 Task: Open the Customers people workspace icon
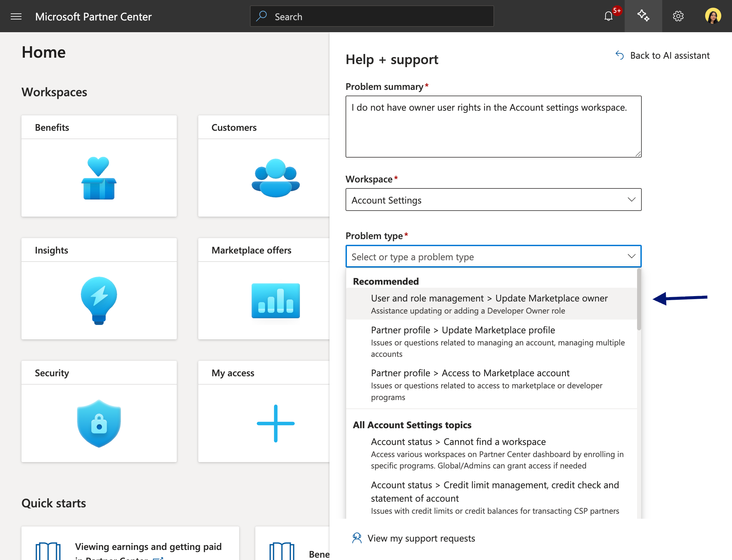coord(276,178)
